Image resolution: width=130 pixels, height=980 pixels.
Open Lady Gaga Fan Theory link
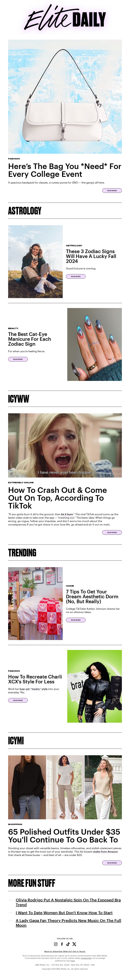coord(69,923)
